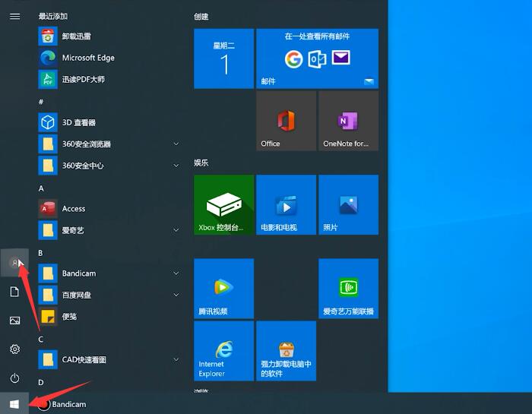This screenshot has height=414, width=532.
Task: Open the 腾讯视频 tile
Action: point(223,289)
